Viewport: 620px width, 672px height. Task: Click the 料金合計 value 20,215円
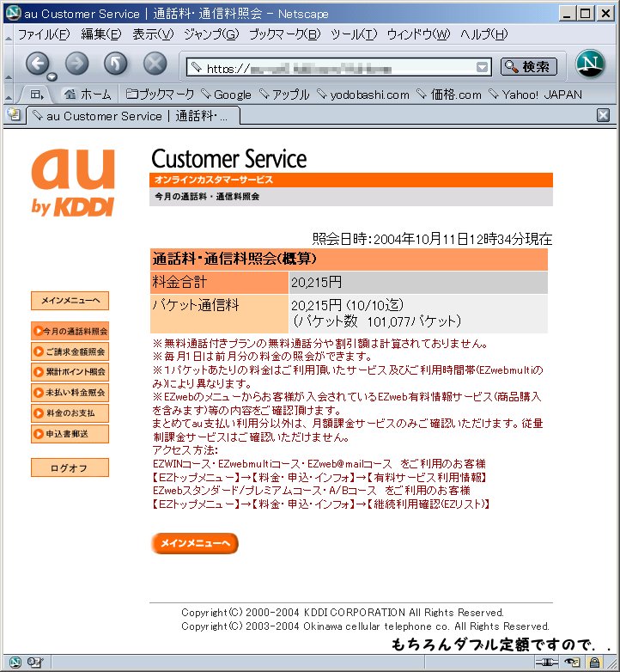pos(316,283)
